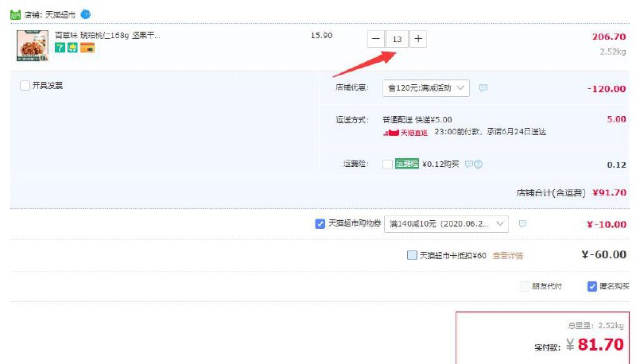The height and width of the screenshot is (364, 636).
Task: Click the insurance price 0.12
Action: (617, 165)
